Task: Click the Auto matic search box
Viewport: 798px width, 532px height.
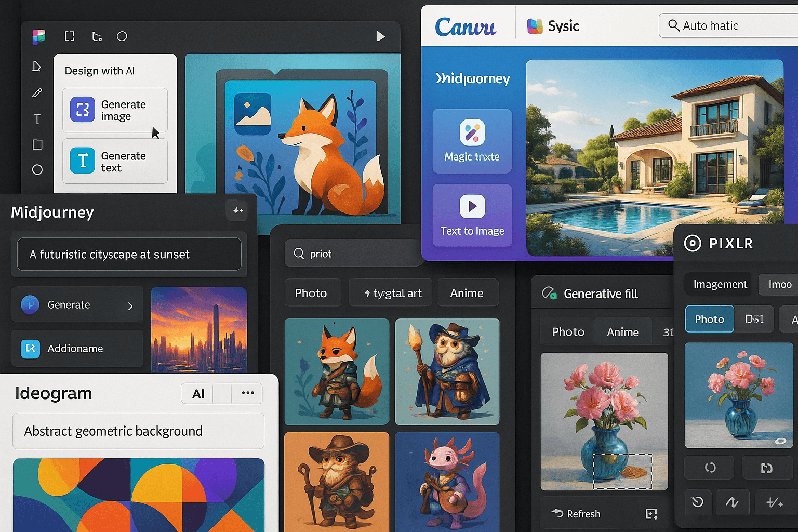Action: pos(728,25)
